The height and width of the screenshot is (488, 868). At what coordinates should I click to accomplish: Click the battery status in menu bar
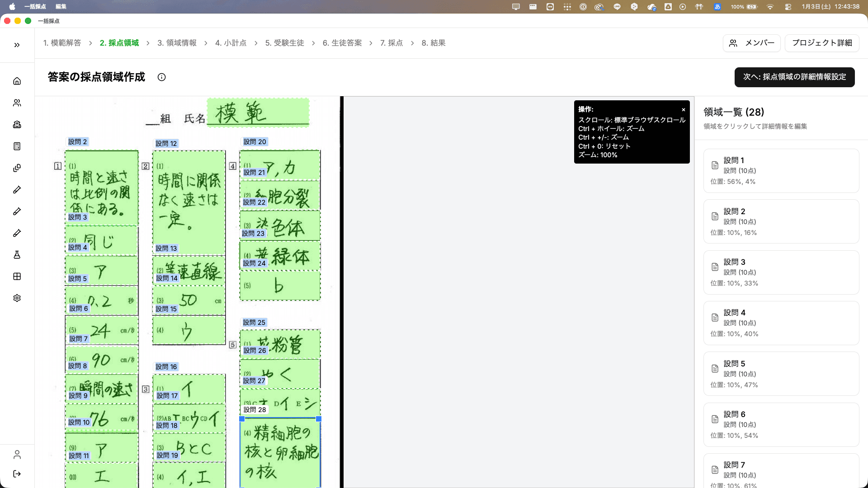point(744,7)
